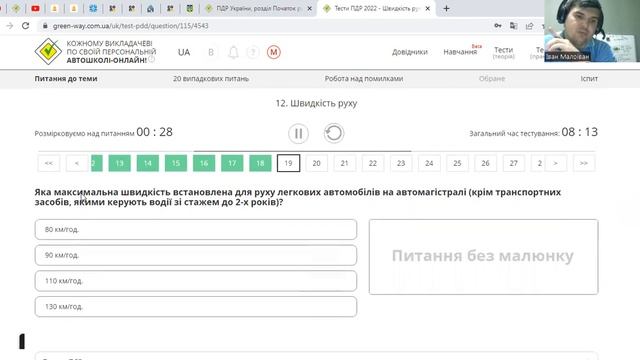
Task: Open the Тести (теорія) menu
Action: [x=503, y=52]
